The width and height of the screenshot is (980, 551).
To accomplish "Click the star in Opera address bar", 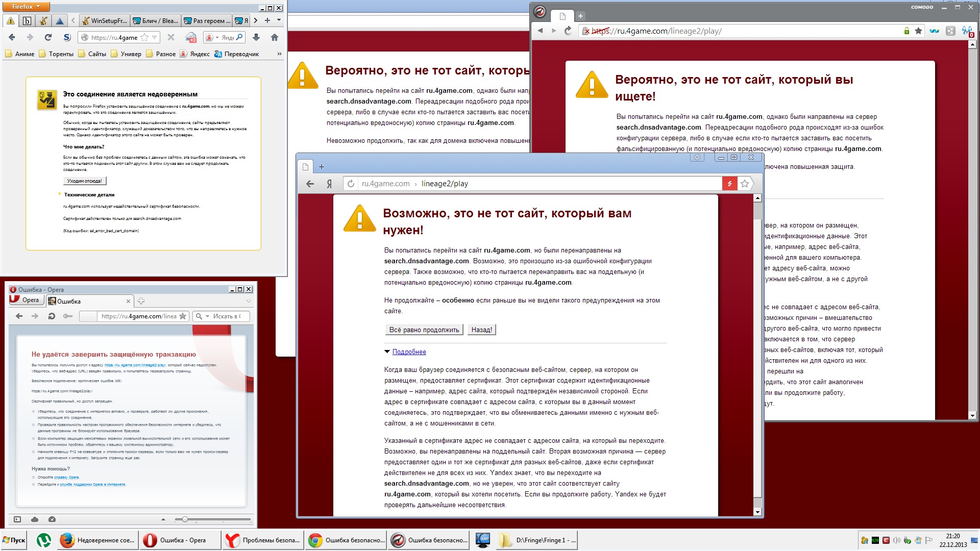I will click(183, 316).
